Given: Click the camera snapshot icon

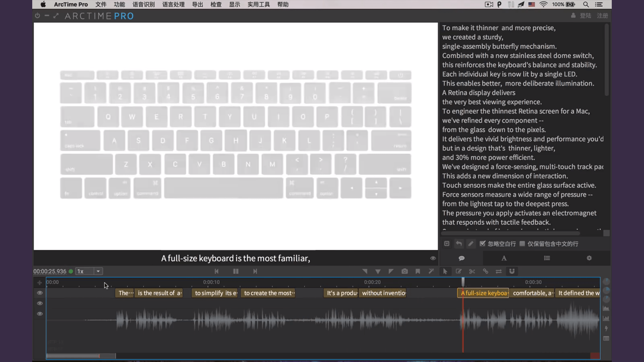Looking at the screenshot, I should point(405,271).
